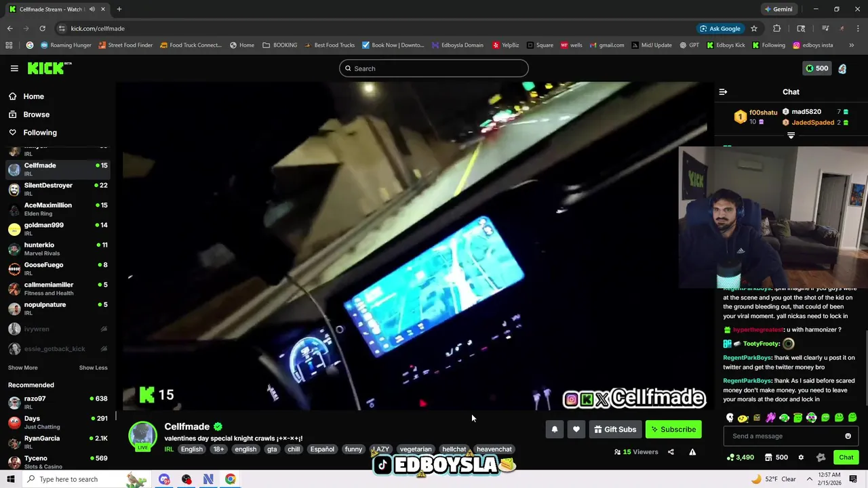Go back in browser history

[x=9, y=28]
